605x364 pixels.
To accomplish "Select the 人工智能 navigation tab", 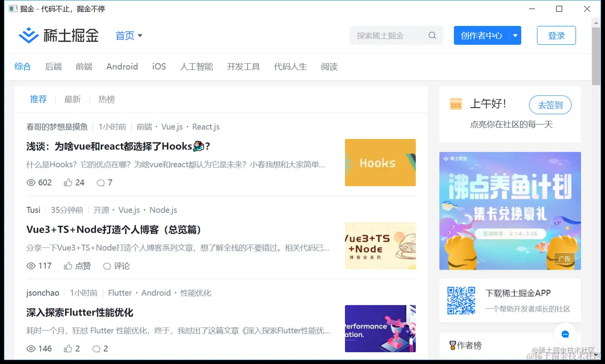I will (197, 67).
